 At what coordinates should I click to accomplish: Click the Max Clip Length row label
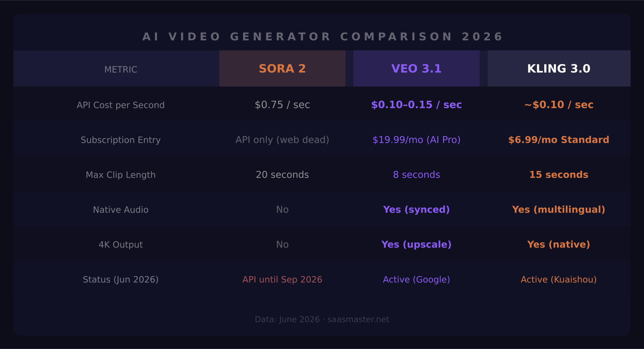pyautogui.click(x=120, y=175)
